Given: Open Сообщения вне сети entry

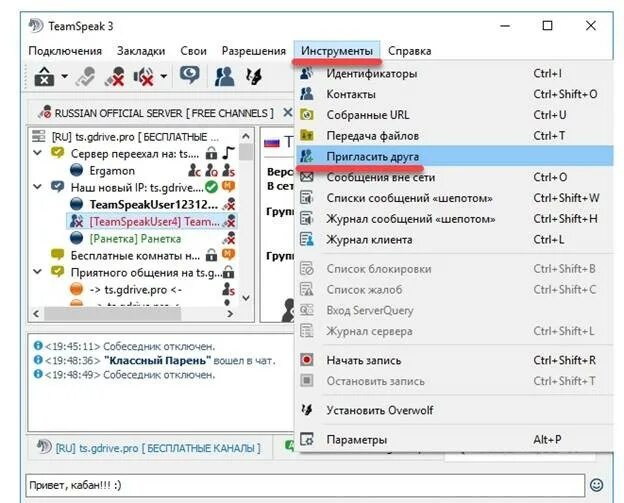Looking at the screenshot, I should coord(454,177).
